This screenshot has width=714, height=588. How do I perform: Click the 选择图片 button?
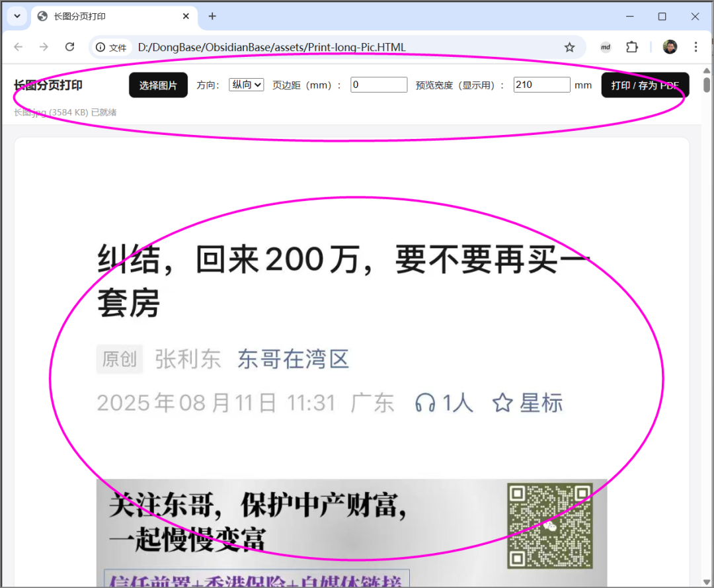pos(158,85)
